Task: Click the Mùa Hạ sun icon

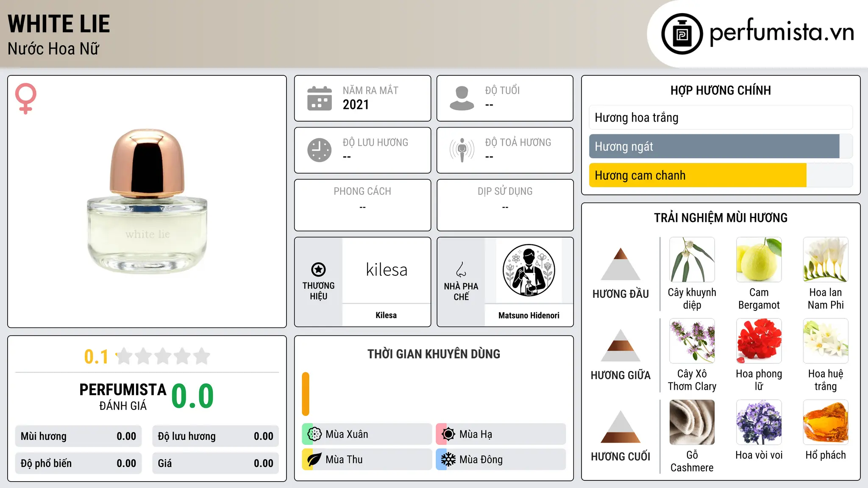Action: coord(448,434)
